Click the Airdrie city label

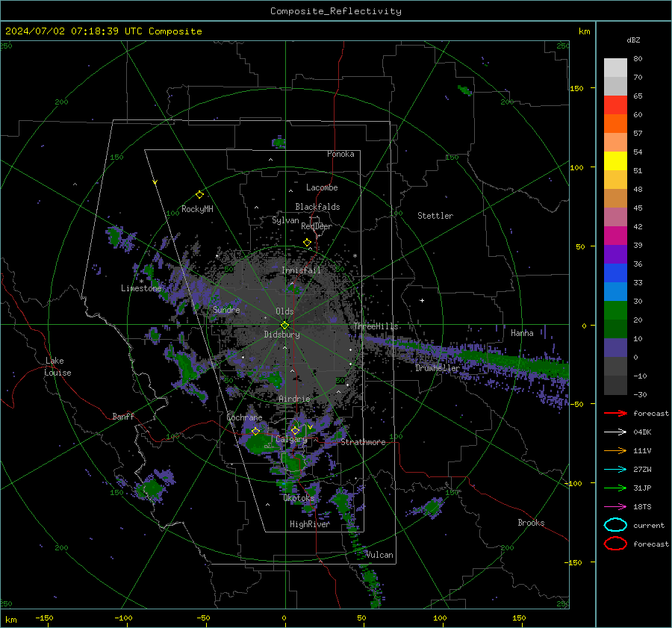coord(294,399)
